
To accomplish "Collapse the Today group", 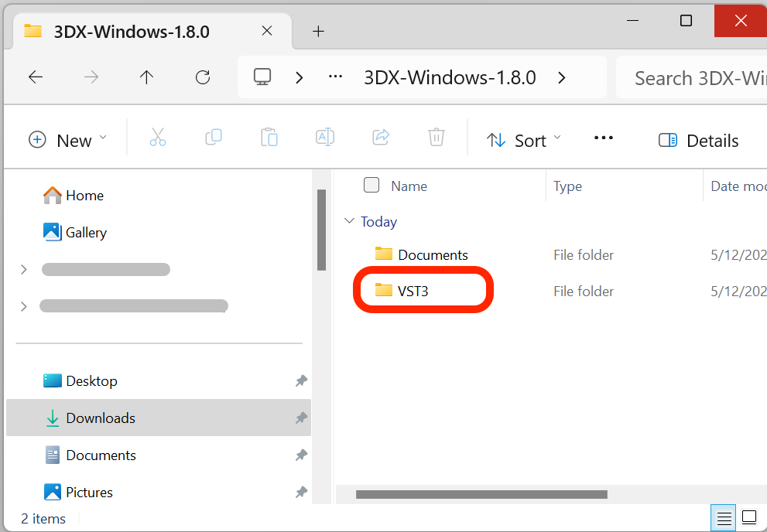I will coord(349,221).
